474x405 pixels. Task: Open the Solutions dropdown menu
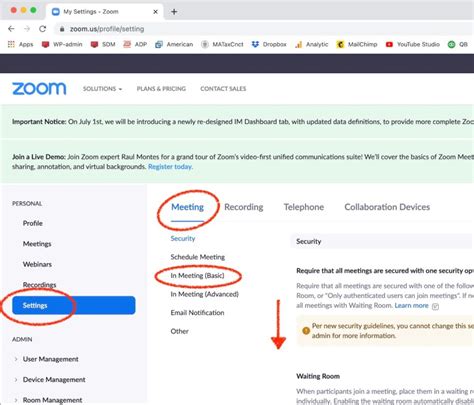[x=102, y=89]
